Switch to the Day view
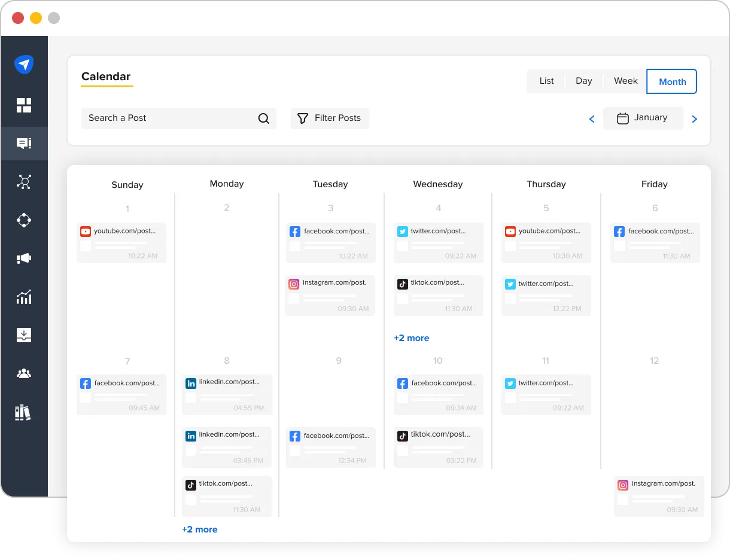Image resolution: width=730 pixels, height=560 pixels. (583, 81)
